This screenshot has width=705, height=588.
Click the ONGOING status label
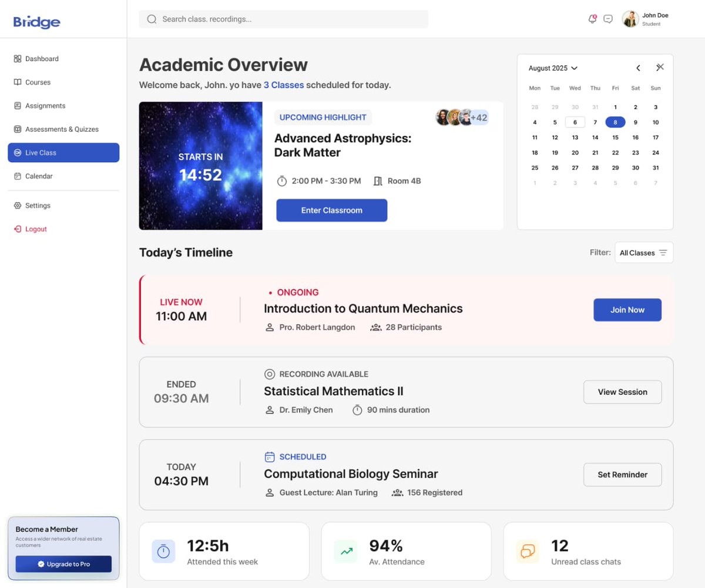point(298,292)
